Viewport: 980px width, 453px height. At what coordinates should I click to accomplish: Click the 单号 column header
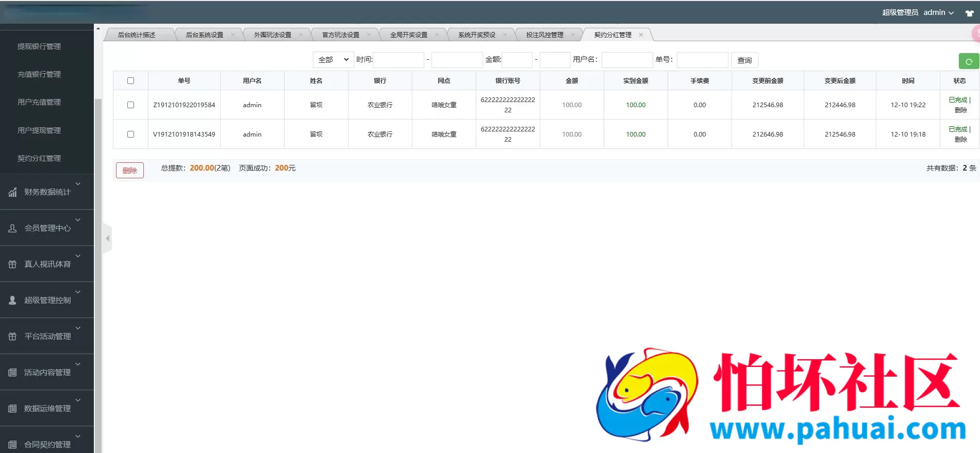[x=184, y=81]
